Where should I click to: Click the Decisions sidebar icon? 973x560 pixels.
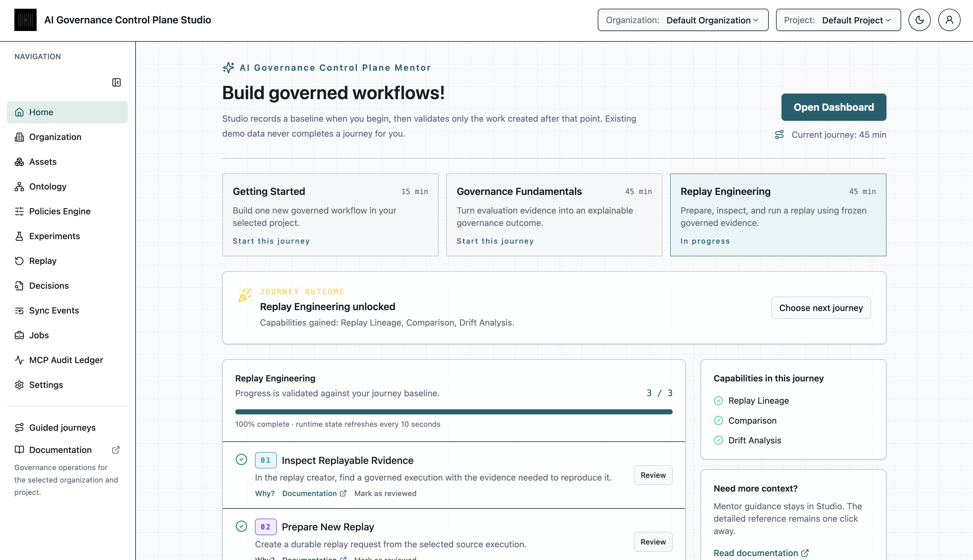click(x=19, y=286)
